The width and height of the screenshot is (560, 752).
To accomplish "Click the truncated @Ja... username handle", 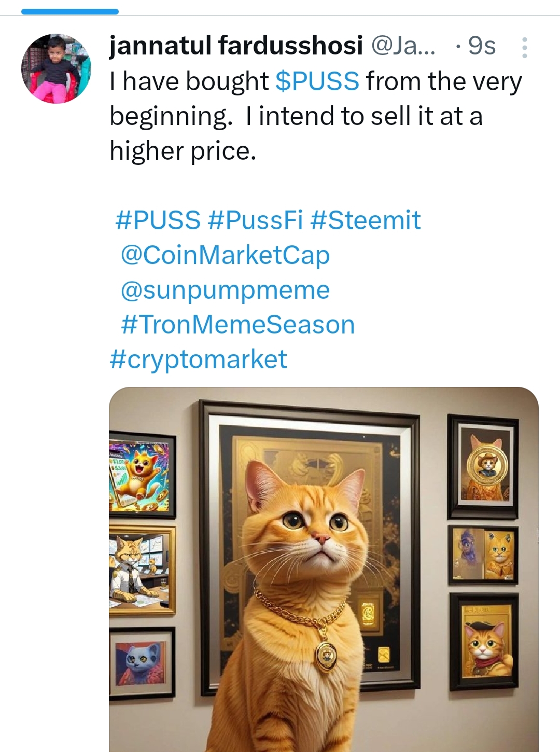I will click(x=403, y=46).
